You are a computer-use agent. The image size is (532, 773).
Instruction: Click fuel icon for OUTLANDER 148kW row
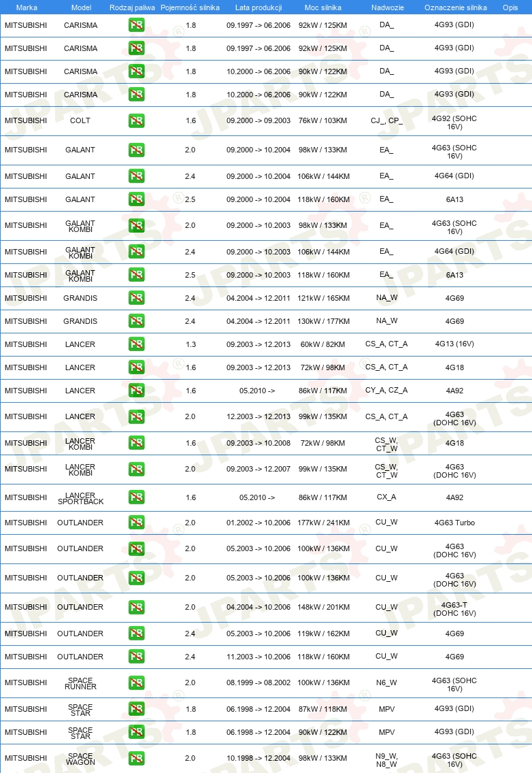point(137,608)
